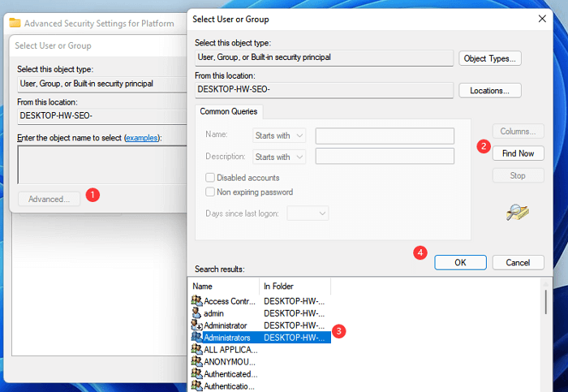Select ANONYMOUS LOGON entry icon

click(x=196, y=361)
